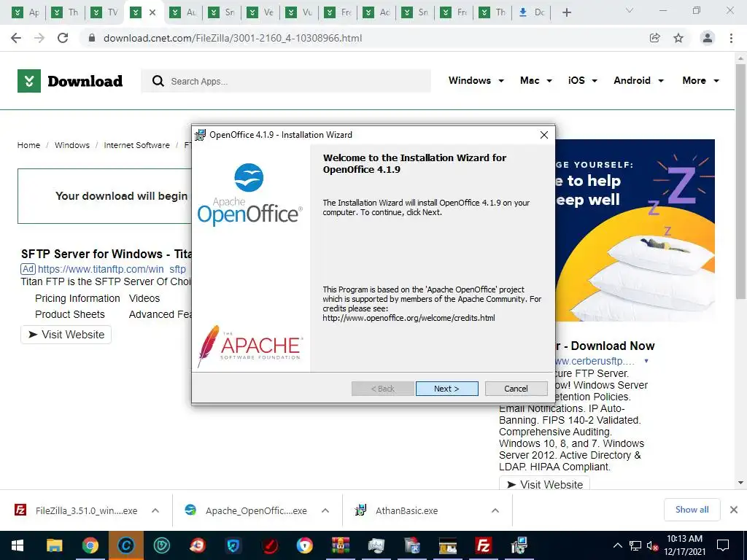Expand the Mac nav dropdown
This screenshot has height=560, width=747.
(x=536, y=80)
